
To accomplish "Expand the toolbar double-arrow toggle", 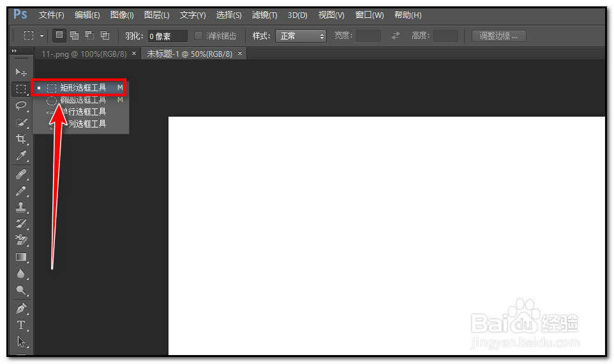I will tap(15, 51).
